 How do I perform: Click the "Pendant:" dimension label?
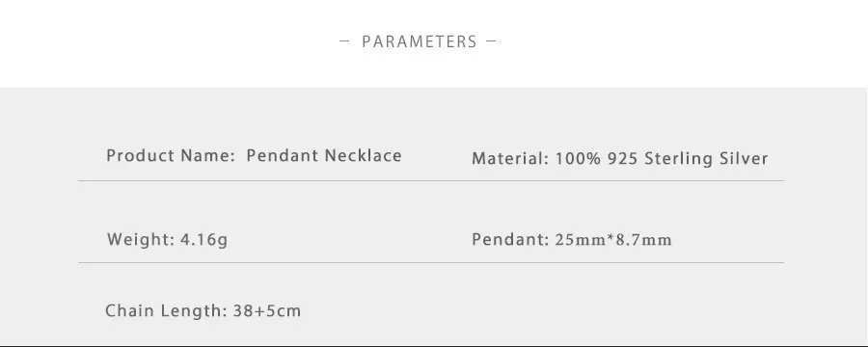tap(510, 240)
